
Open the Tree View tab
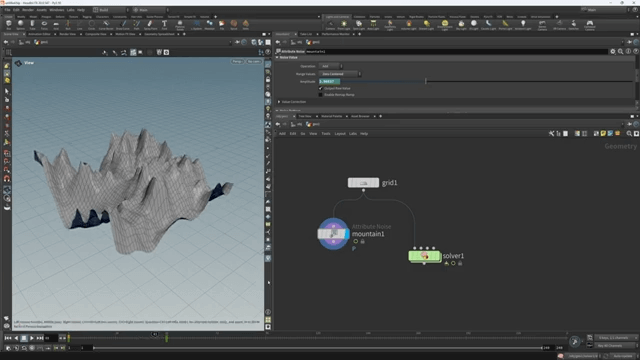[304, 116]
